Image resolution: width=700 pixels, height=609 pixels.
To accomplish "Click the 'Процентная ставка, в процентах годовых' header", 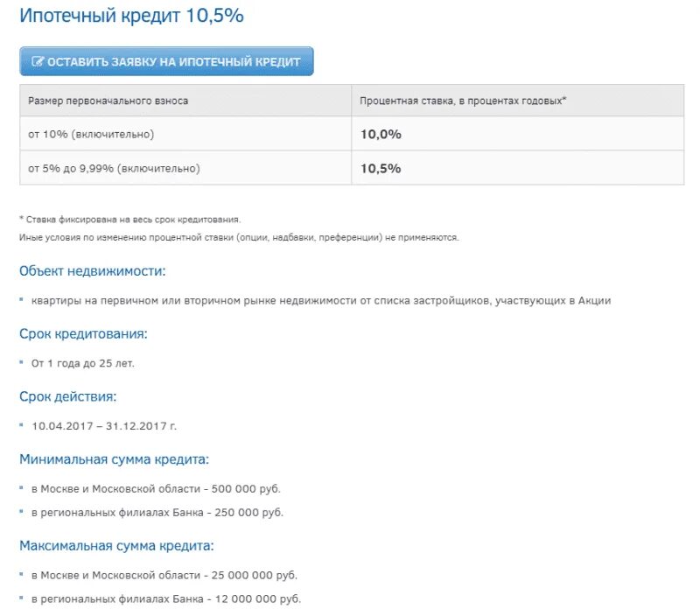I will click(x=463, y=101).
